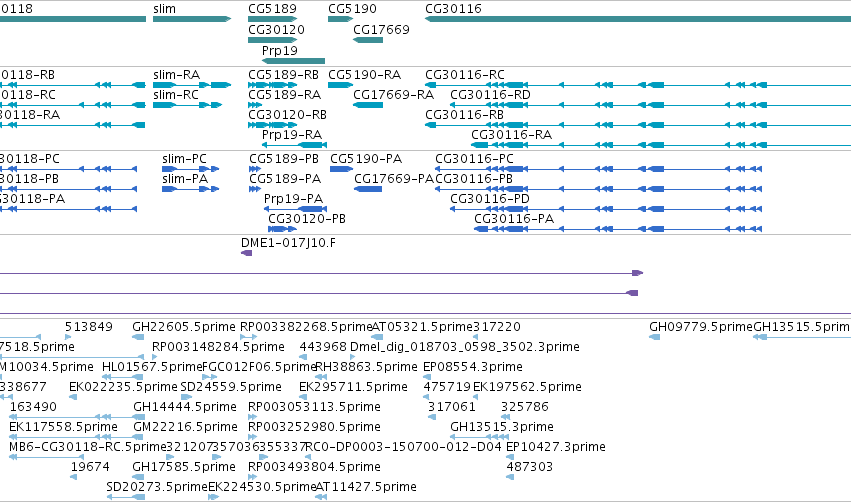Open EST GH14444.5prime
The height and width of the screenshot is (502, 851).
pos(185,407)
